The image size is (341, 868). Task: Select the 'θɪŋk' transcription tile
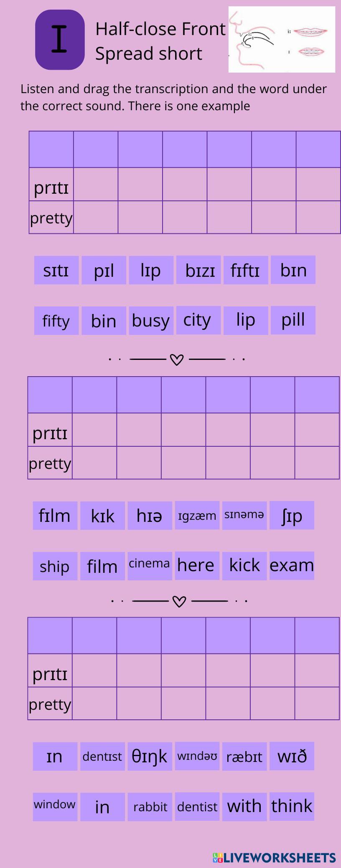(150, 756)
